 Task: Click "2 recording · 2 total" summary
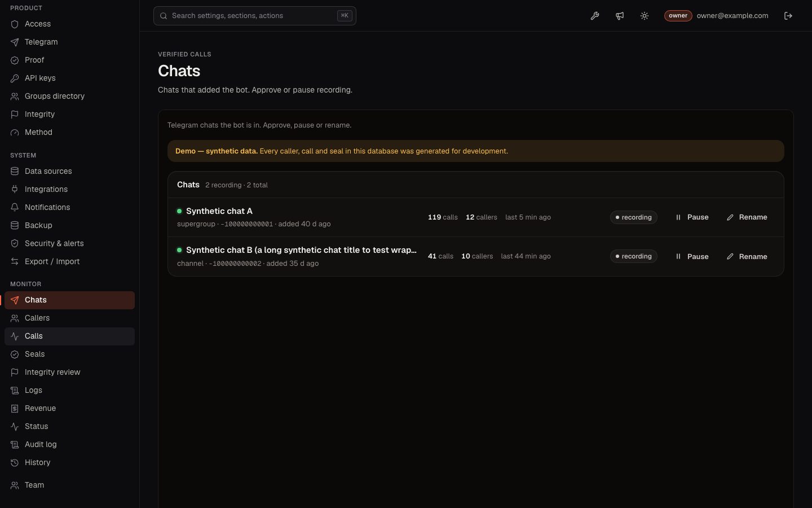(x=236, y=185)
